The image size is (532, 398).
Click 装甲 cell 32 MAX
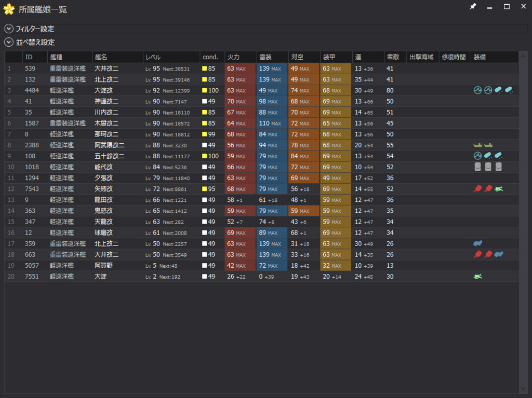336,266
